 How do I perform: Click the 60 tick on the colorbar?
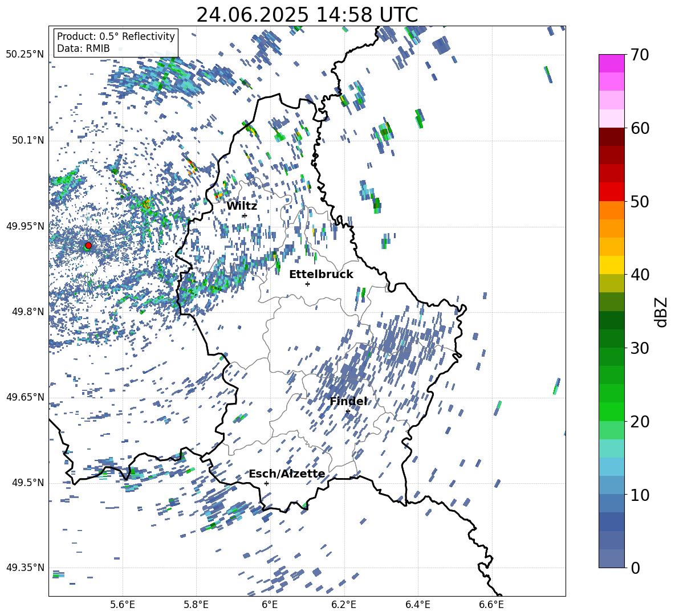[x=639, y=128]
